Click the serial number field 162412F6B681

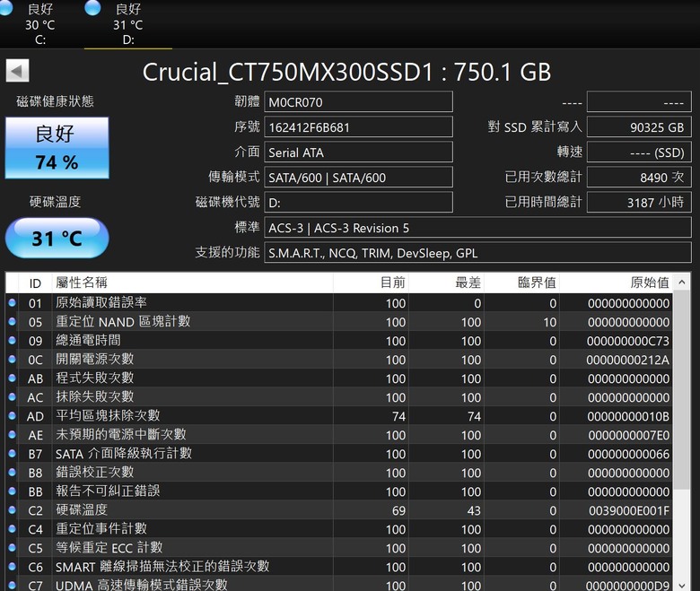358,127
